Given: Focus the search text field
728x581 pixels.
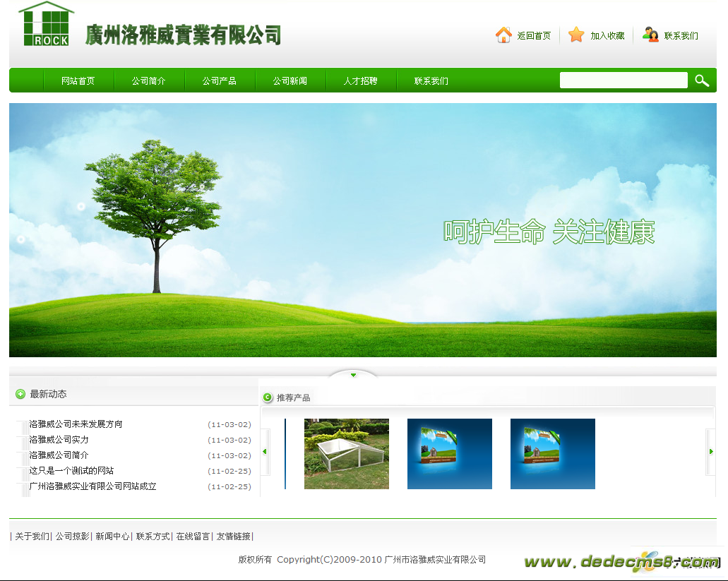Looking at the screenshot, I should [623, 80].
